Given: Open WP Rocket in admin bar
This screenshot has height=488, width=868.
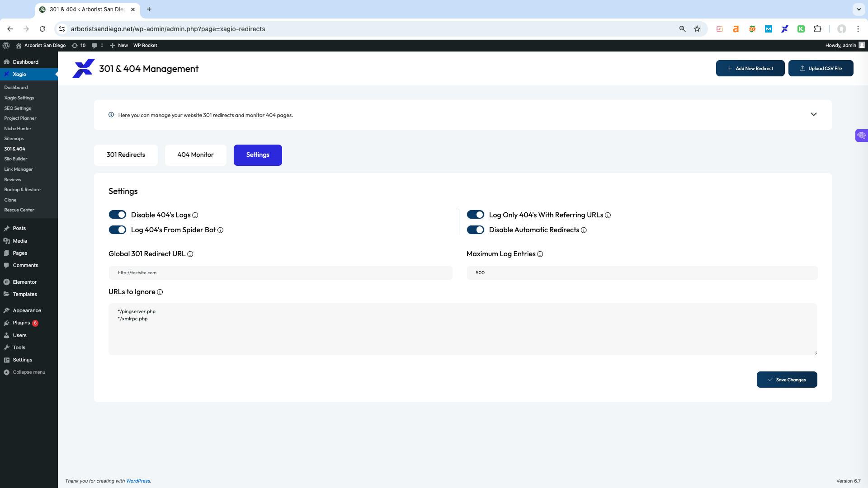Looking at the screenshot, I should click(145, 46).
